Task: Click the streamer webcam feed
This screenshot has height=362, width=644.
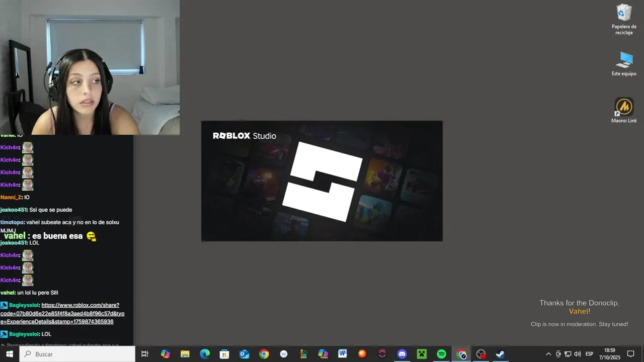Action: pyautogui.click(x=90, y=67)
